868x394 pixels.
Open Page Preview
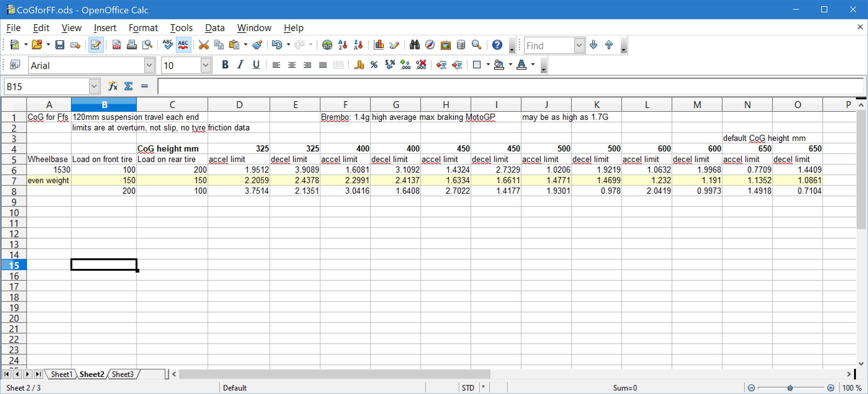click(147, 45)
